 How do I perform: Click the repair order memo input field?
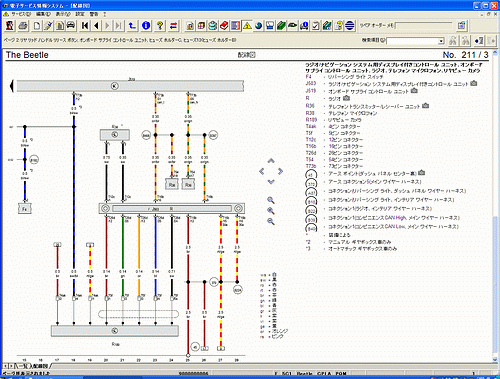tap(424, 26)
